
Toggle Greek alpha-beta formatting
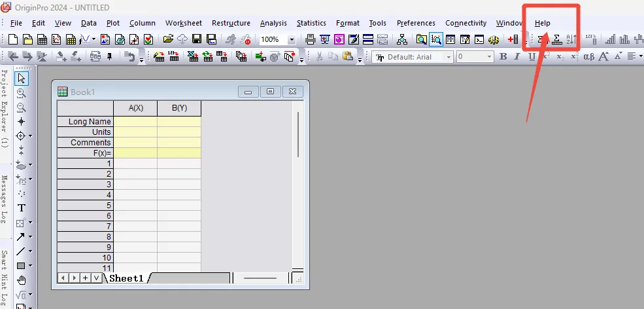click(588, 57)
